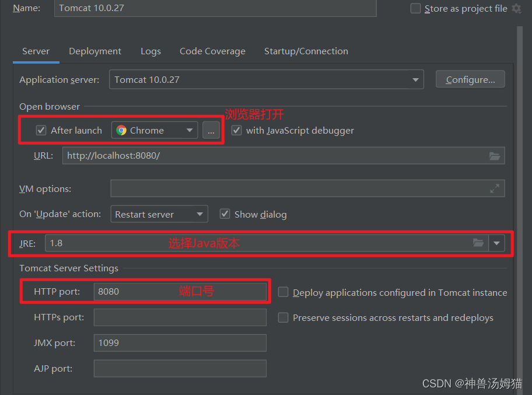
Task: Click the Name input field
Action: point(215,8)
